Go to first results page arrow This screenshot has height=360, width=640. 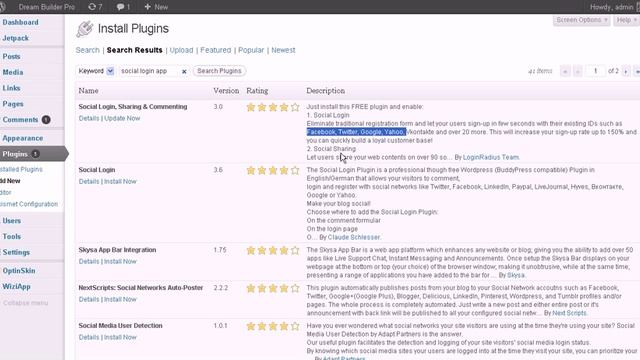[565, 71]
